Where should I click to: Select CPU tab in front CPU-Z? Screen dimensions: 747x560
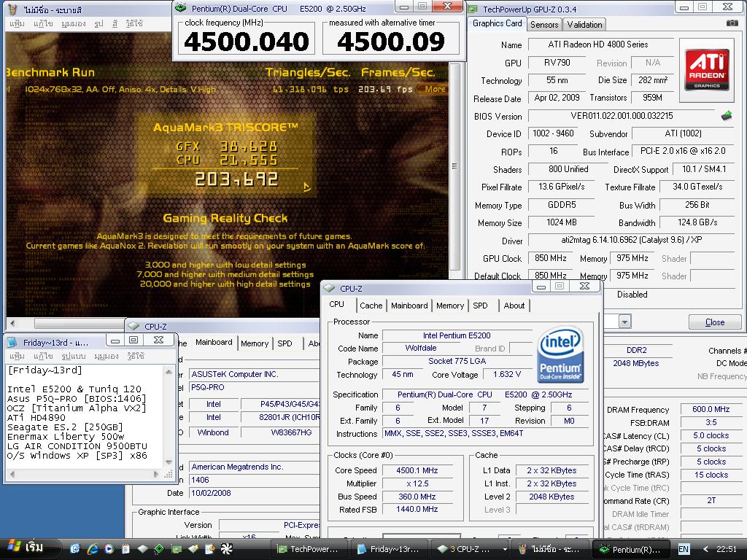point(336,304)
